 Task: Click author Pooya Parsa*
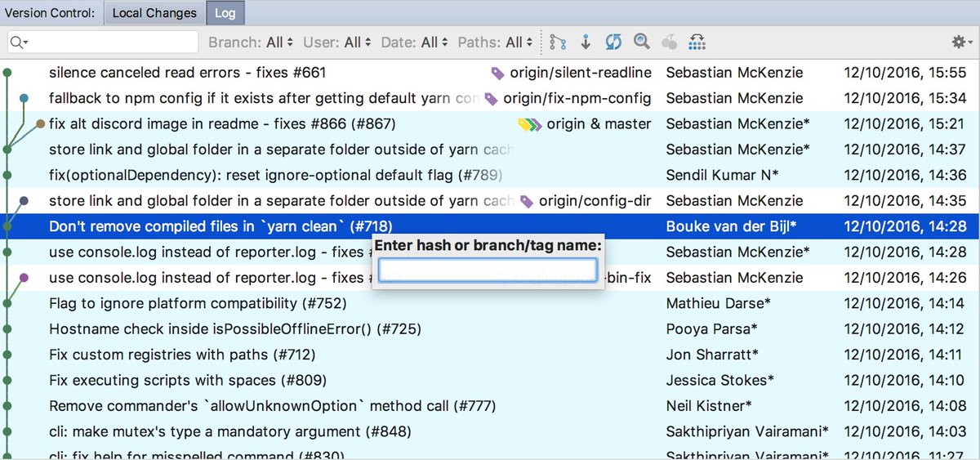point(711,328)
